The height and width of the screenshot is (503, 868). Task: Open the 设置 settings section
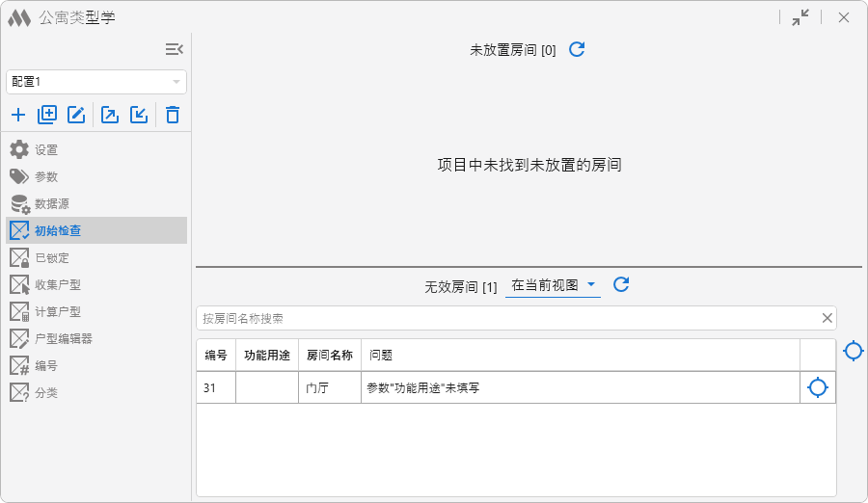pos(46,150)
